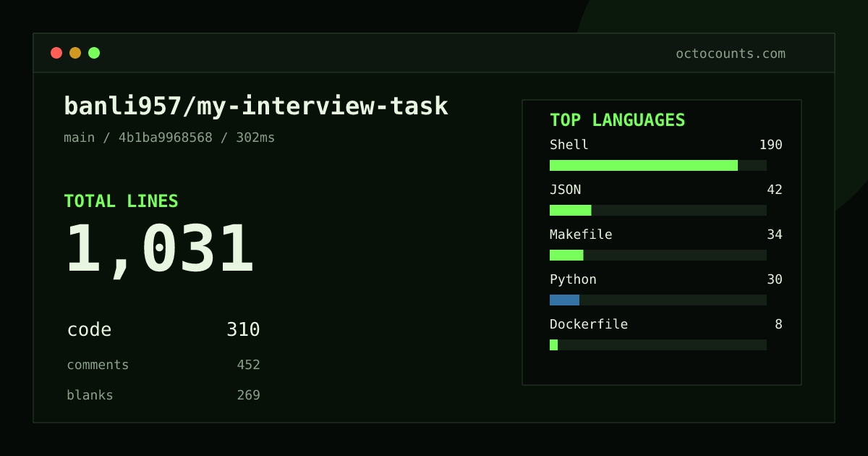Screen dimensions: 868x456
Task: Click the 'blanks' row label
Action: click(90, 395)
